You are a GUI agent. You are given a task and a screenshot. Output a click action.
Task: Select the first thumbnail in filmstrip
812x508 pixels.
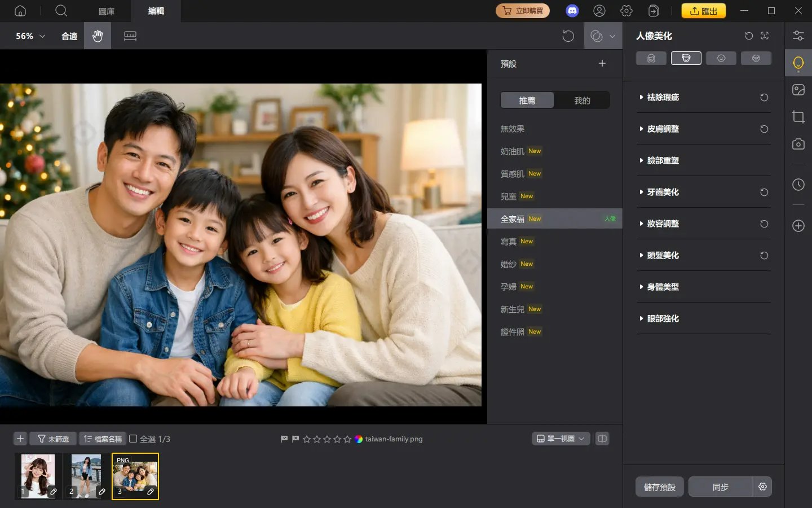click(38, 476)
